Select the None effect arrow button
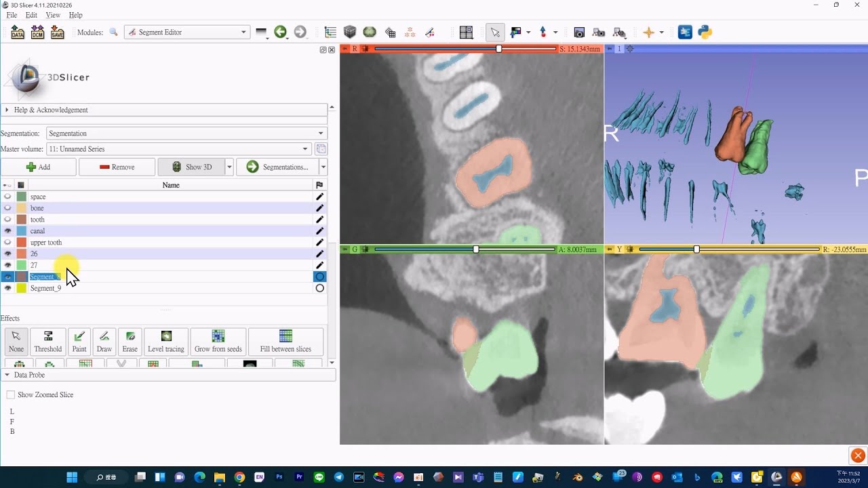The image size is (868, 488). pyautogui.click(x=16, y=342)
